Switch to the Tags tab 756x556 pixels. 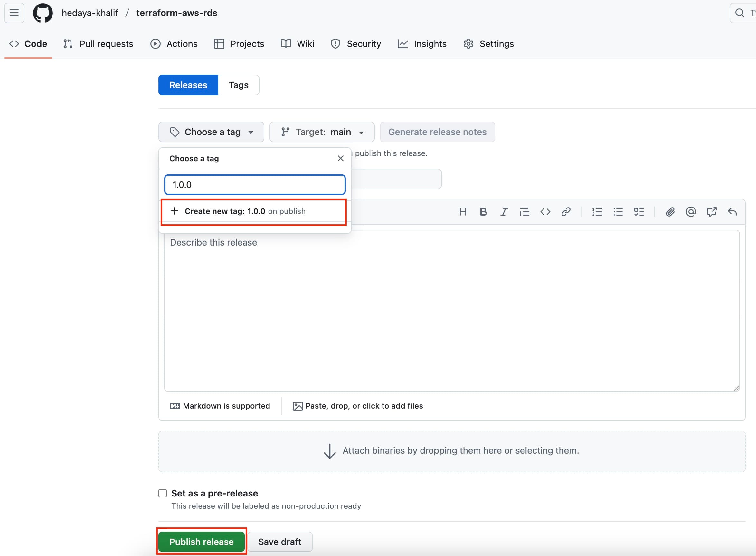(x=238, y=85)
